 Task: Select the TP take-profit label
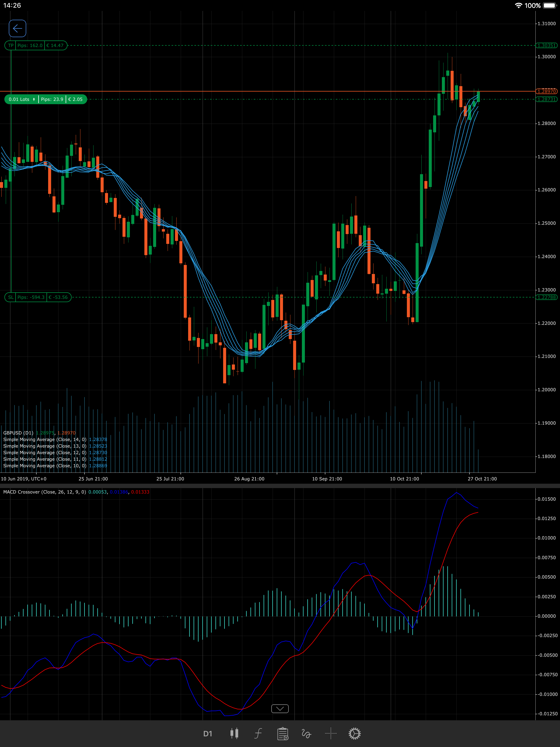11,45
